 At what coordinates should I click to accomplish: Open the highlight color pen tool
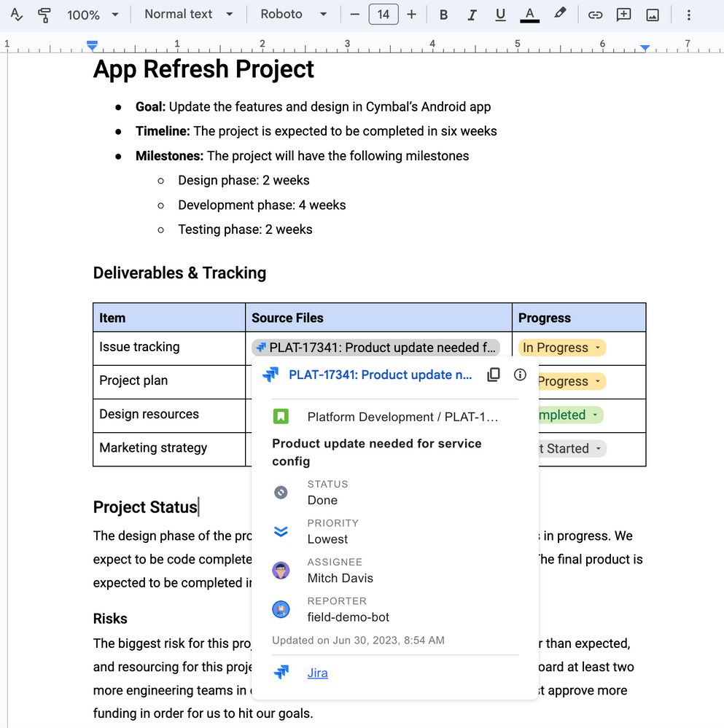560,13
